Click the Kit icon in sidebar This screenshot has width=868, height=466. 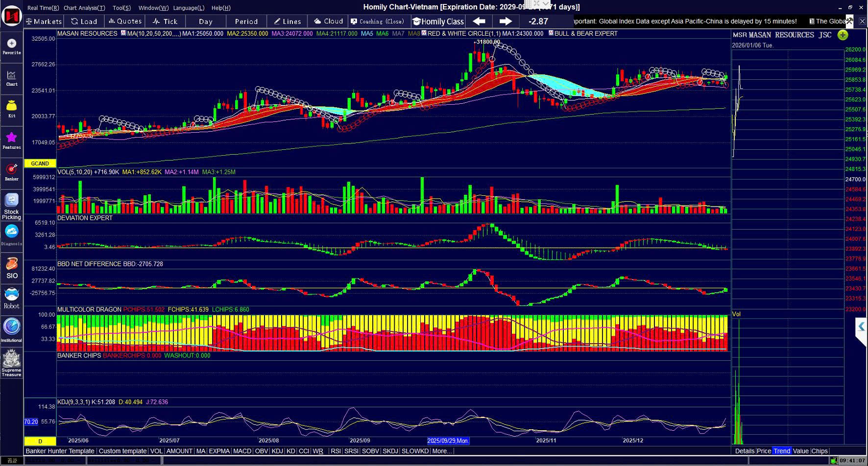12,109
